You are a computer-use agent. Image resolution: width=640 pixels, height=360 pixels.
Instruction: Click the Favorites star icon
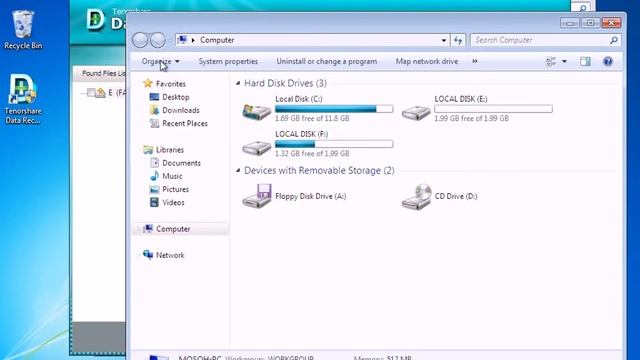coord(148,84)
